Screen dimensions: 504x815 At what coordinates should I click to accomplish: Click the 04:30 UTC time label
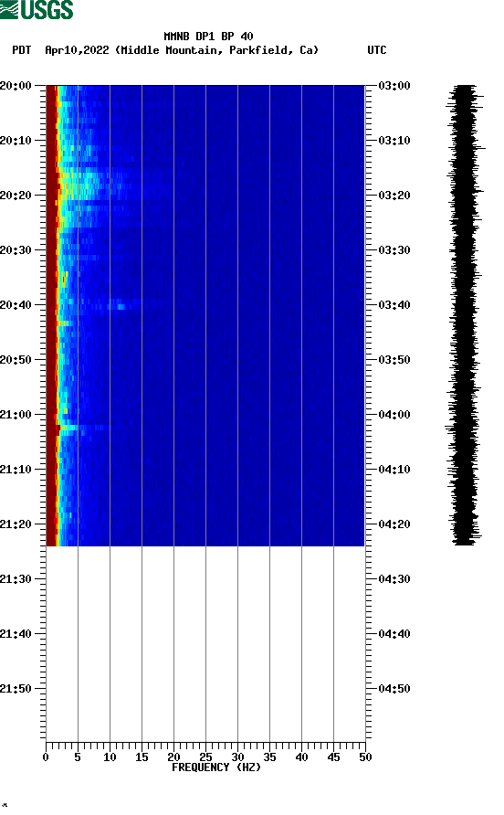[x=394, y=579]
